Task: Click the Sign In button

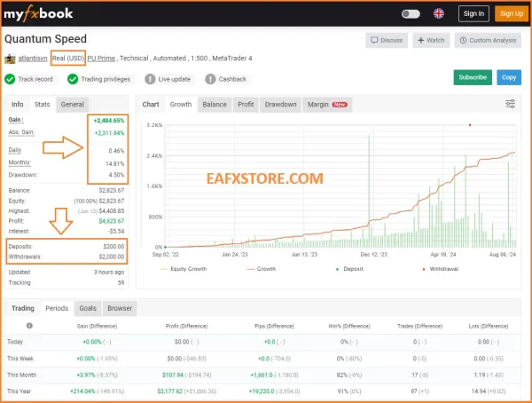Action: pos(473,13)
